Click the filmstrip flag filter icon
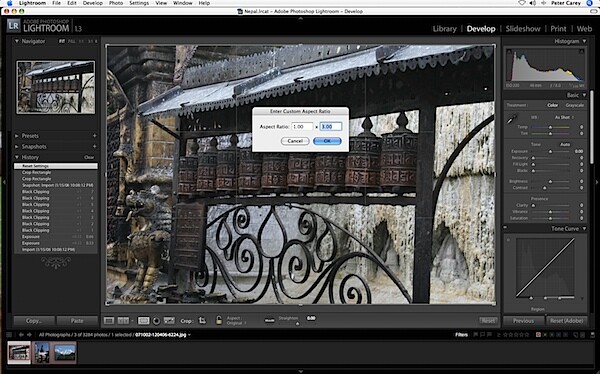The image size is (600, 374). coord(476,335)
